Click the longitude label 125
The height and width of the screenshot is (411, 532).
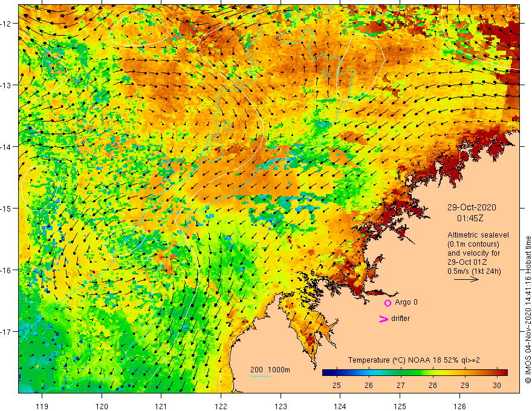(400, 406)
